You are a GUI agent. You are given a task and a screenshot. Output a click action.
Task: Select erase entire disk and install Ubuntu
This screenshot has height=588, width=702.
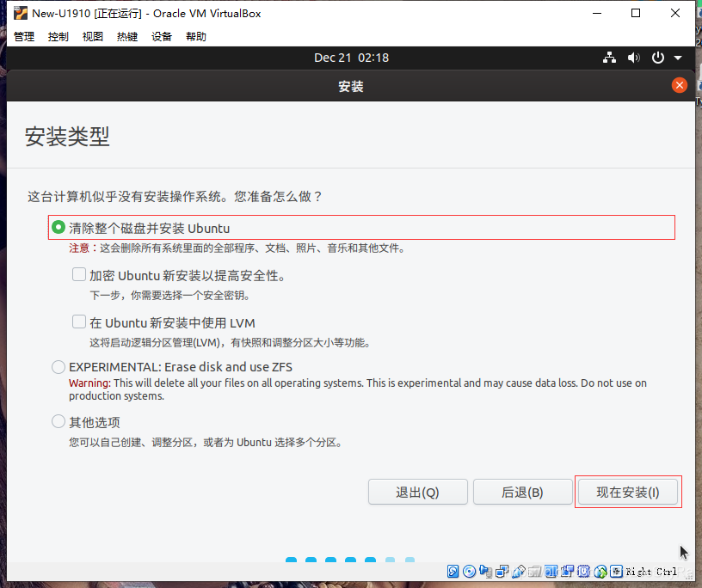pos(58,227)
